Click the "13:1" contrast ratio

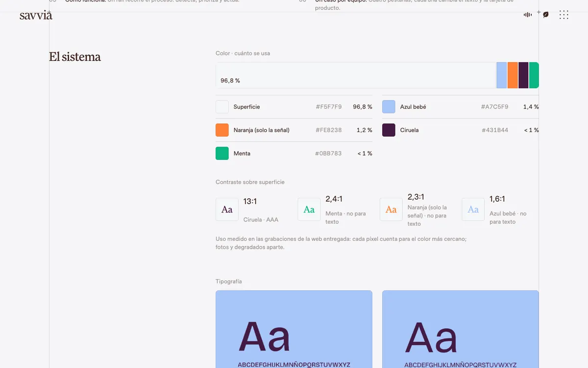point(250,201)
